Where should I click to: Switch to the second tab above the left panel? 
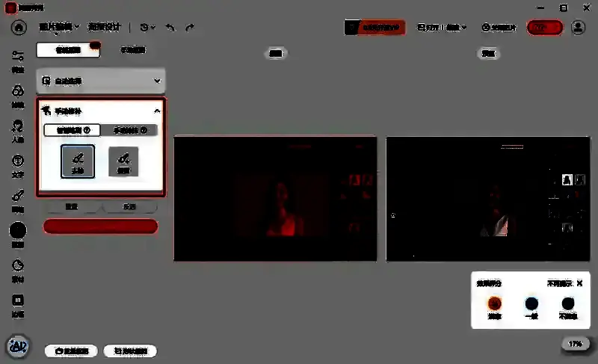pos(132,51)
